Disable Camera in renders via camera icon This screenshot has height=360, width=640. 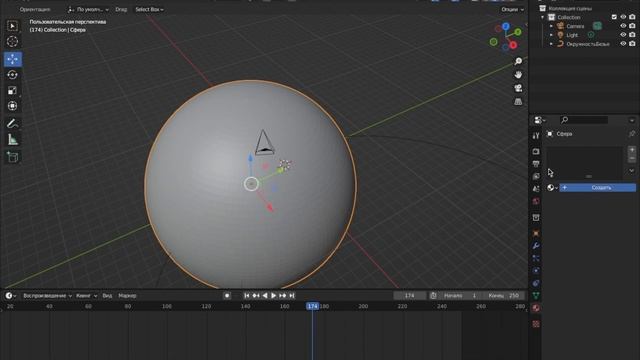click(x=632, y=26)
